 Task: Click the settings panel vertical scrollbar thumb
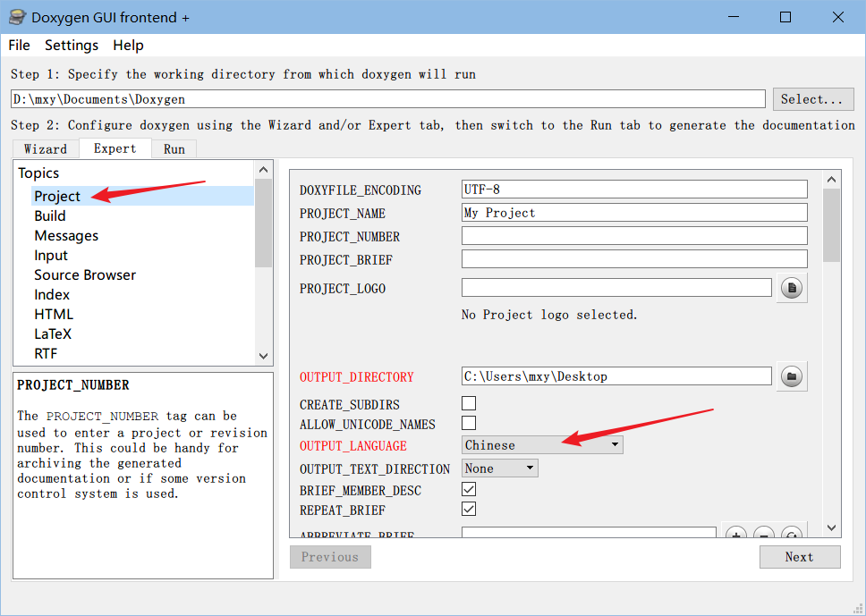point(831,225)
